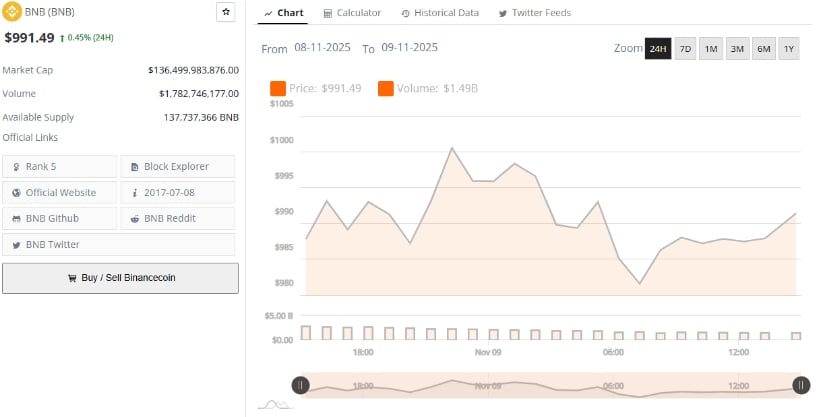Open the Block Explorer link
This screenshot has height=417, width=825.
[177, 166]
